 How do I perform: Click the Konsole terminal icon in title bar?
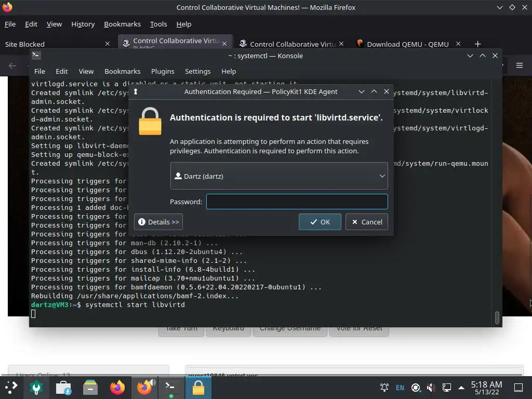tap(36, 55)
